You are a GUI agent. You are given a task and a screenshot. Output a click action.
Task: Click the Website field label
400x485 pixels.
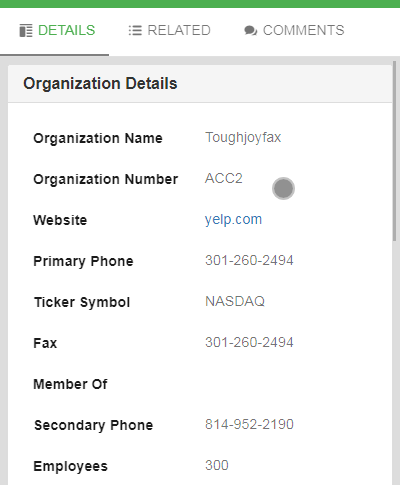click(x=60, y=220)
